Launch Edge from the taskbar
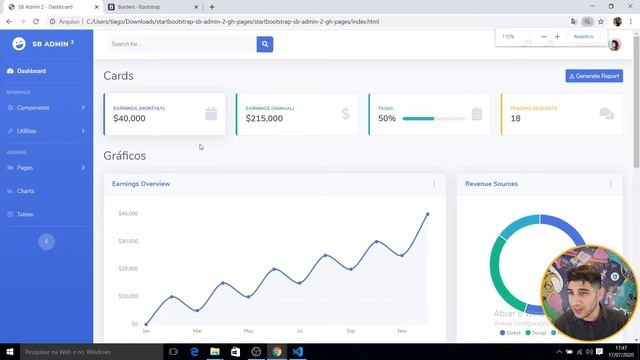The height and width of the screenshot is (360, 640). tap(194, 351)
